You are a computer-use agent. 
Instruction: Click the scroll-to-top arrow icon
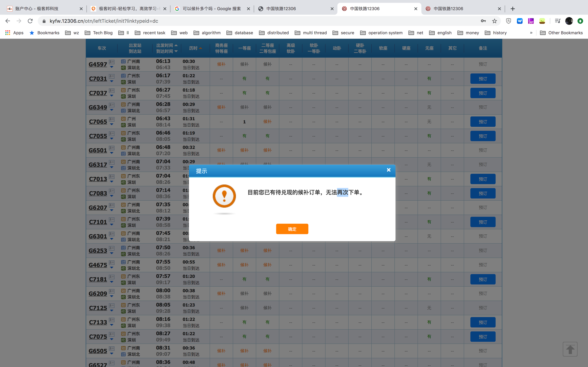point(570,349)
